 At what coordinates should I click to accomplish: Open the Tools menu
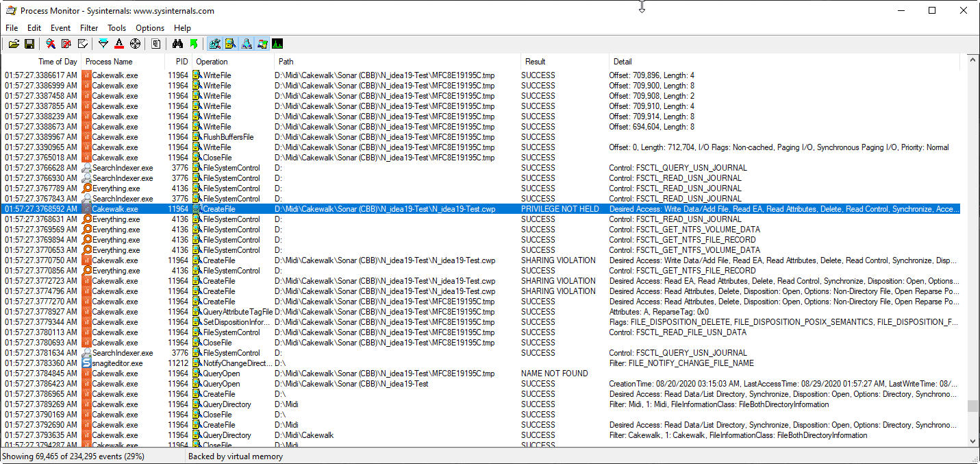point(117,28)
